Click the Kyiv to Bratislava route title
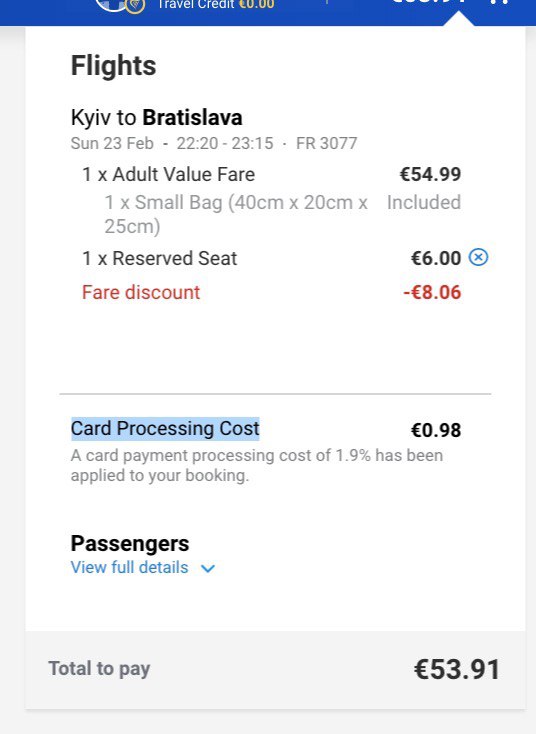The image size is (536, 734). tap(156, 117)
